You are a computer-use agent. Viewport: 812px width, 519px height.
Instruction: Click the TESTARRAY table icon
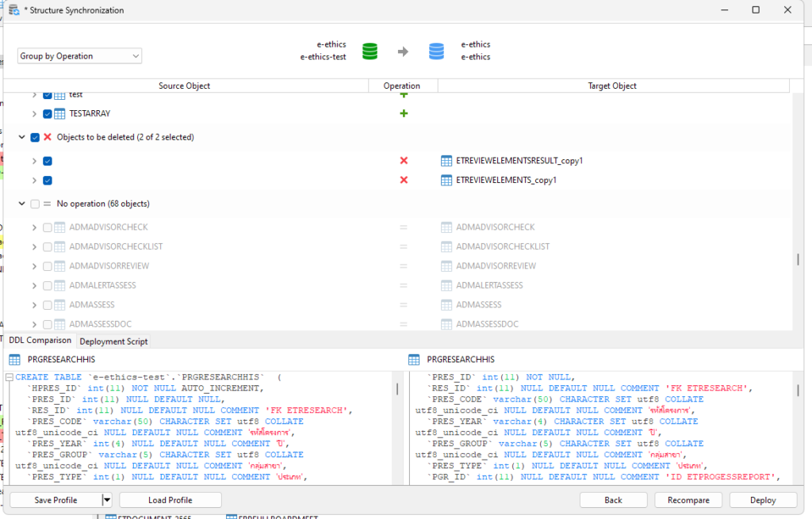pos(59,113)
